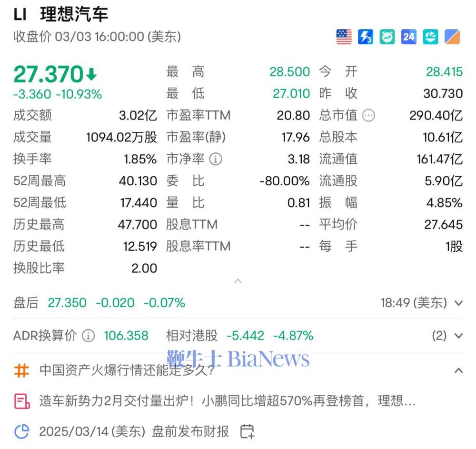The image size is (476, 449).
Task: Tap the 换手率 value 1.85%
Action: click(x=140, y=159)
